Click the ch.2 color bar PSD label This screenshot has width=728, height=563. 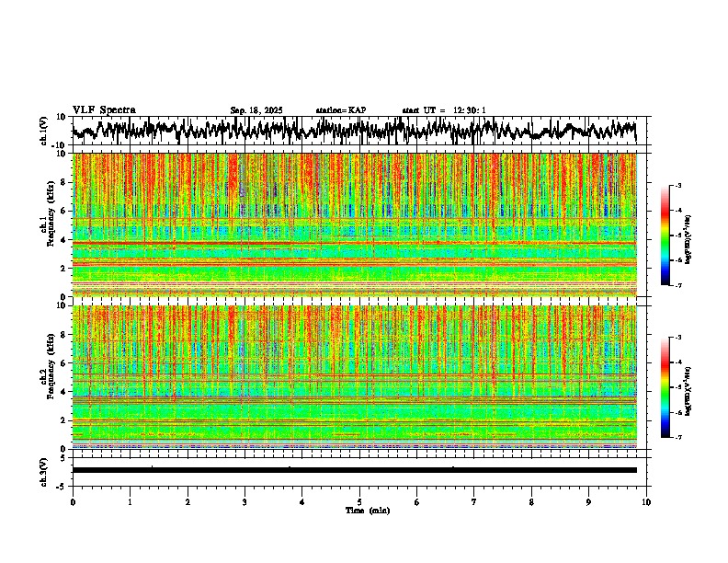[x=688, y=391]
